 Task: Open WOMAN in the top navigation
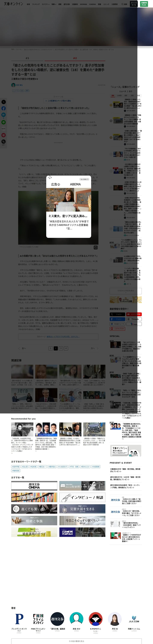pos(83,4)
